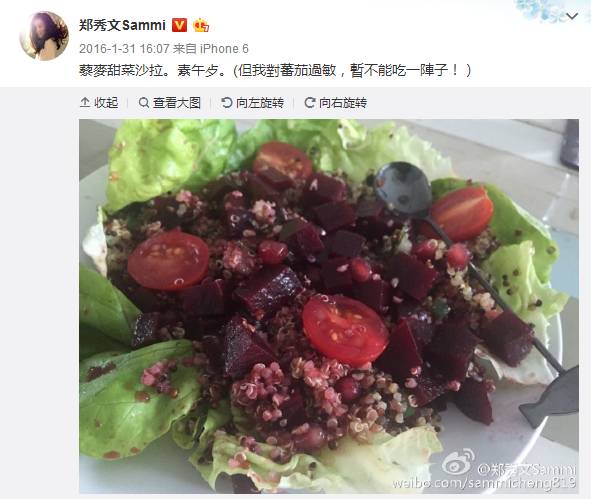Click the salad photo to shrink it

pos(329,306)
